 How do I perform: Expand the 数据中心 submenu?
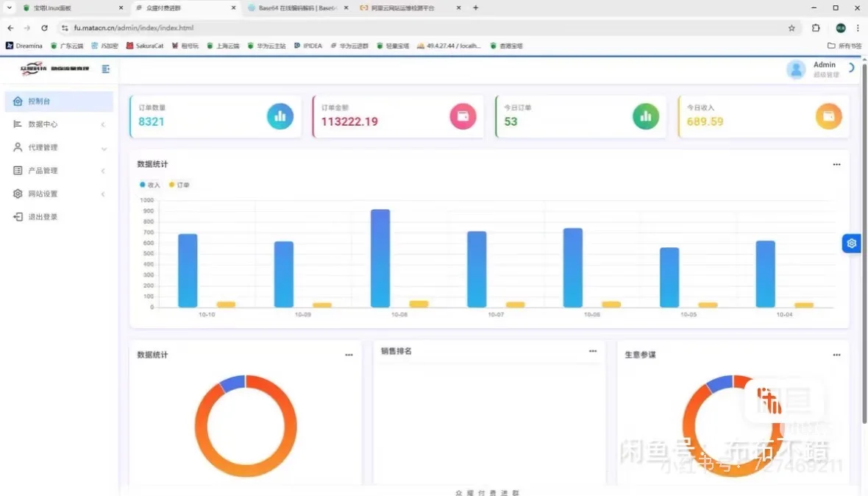tap(103, 124)
